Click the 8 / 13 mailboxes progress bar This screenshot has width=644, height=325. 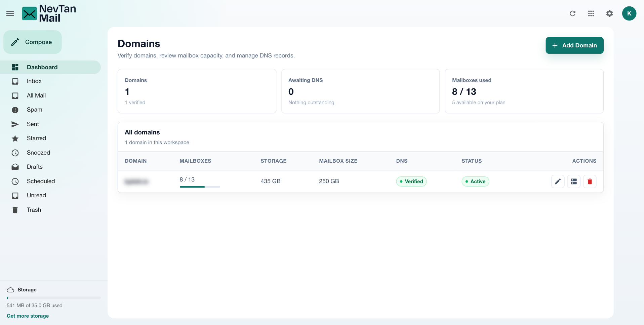200,187
